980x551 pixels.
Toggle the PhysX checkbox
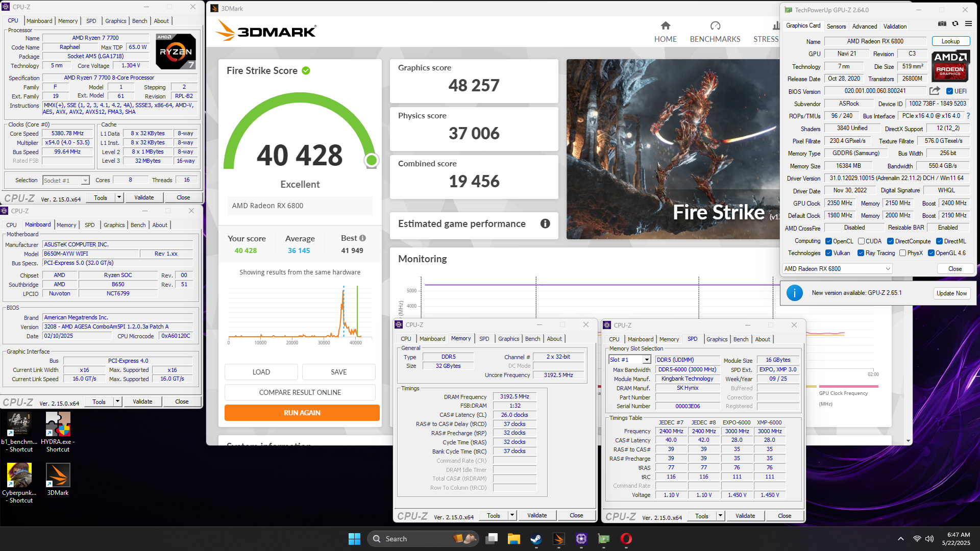point(902,253)
